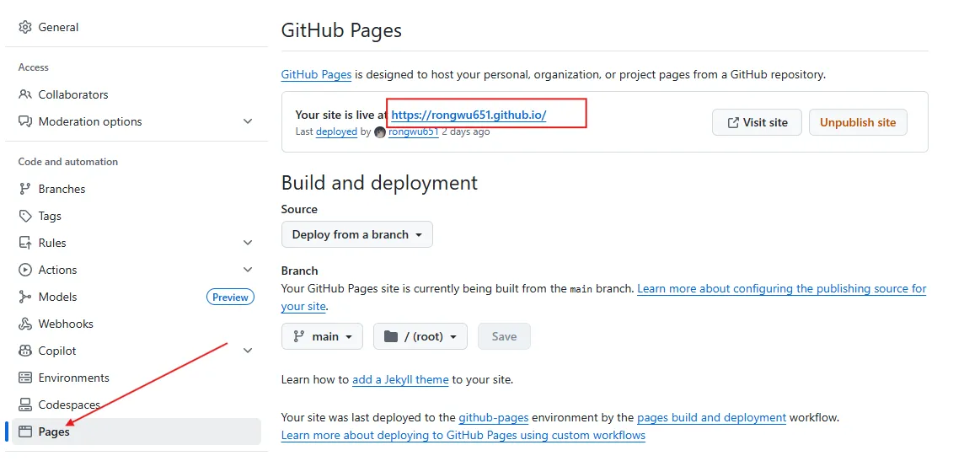Expand the Actions sidebar section
980x461 pixels.
click(248, 270)
